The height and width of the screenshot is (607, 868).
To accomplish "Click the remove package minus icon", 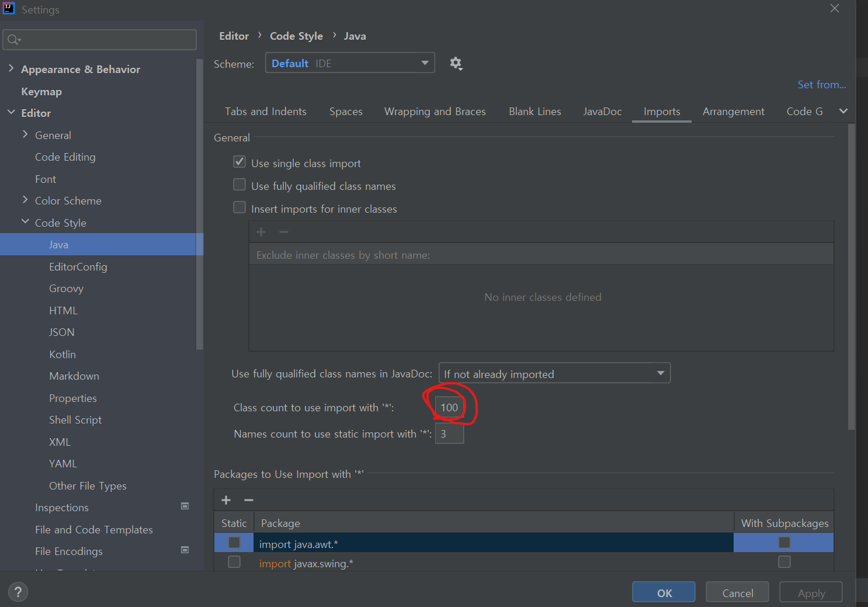I will click(249, 500).
